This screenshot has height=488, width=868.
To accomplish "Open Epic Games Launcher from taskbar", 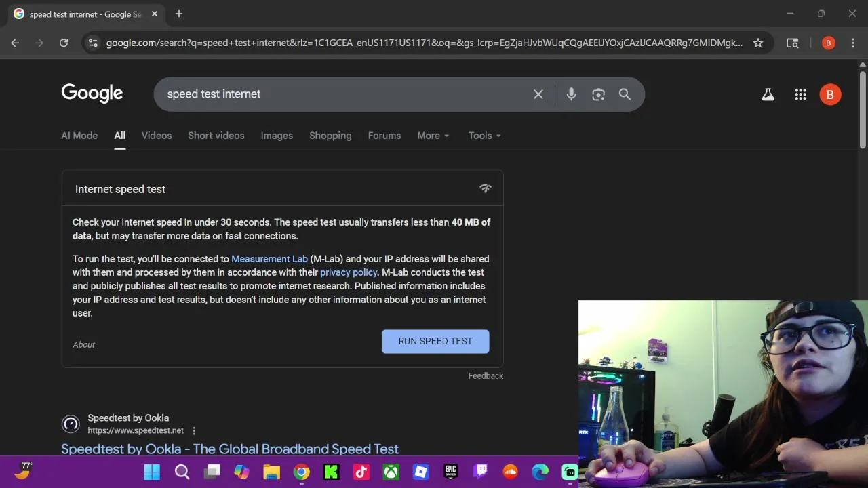I will [450, 472].
